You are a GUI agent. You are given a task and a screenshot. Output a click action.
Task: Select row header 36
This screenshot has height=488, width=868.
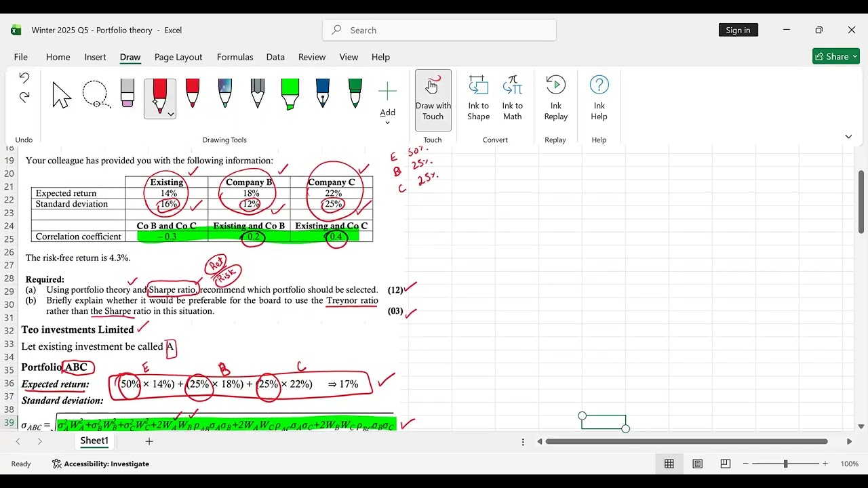point(9,384)
